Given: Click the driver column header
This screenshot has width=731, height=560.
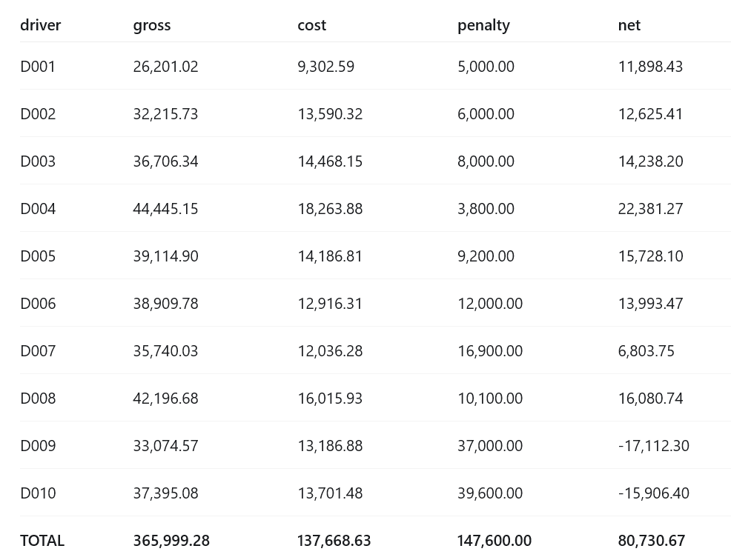Looking at the screenshot, I should point(41,24).
